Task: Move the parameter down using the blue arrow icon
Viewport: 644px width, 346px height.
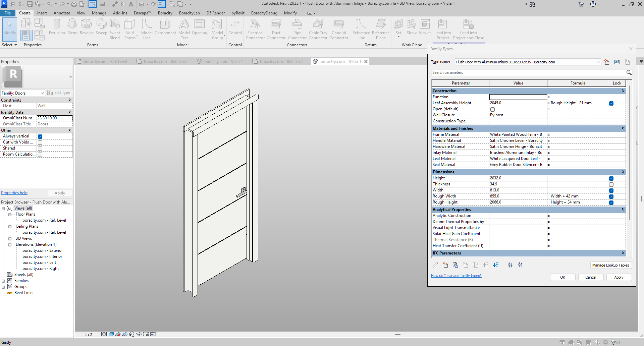Action: 496,265
